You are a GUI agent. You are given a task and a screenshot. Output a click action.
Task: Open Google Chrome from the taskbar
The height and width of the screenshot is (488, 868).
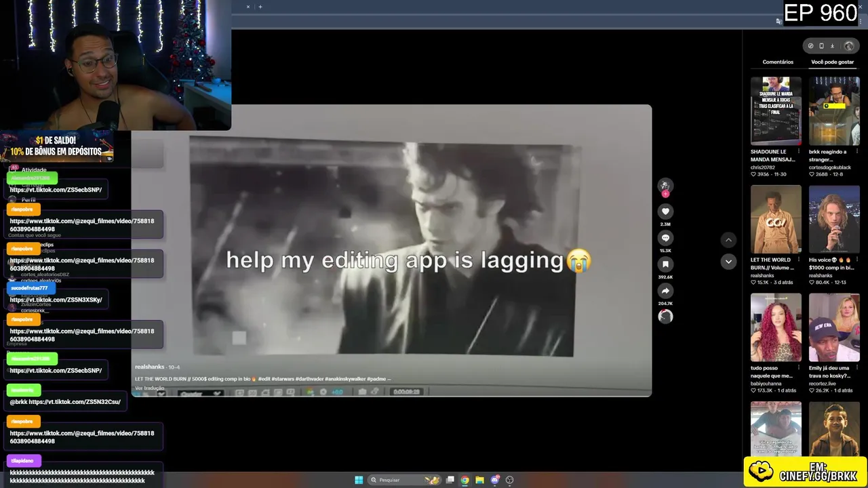click(x=465, y=480)
